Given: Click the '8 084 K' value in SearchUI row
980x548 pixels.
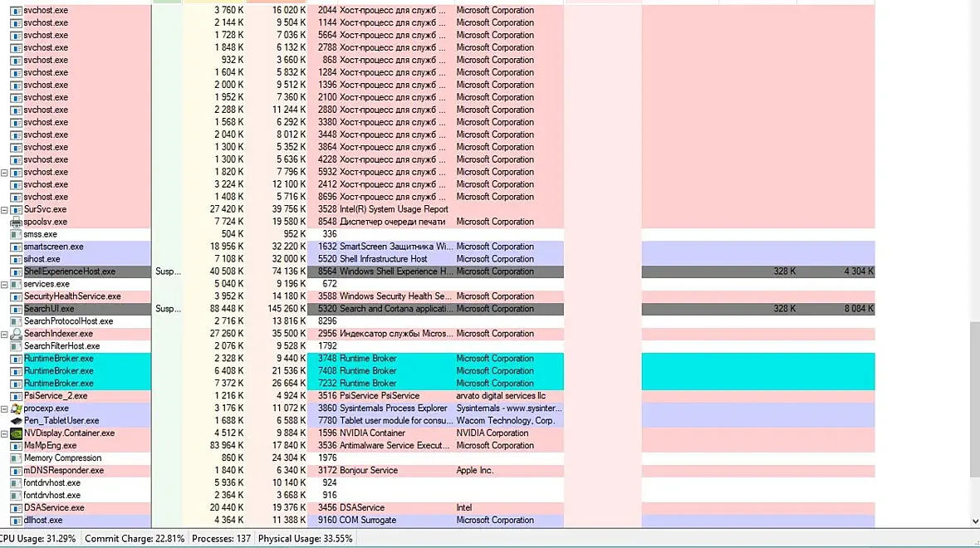Looking at the screenshot, I should pos(859,309).
